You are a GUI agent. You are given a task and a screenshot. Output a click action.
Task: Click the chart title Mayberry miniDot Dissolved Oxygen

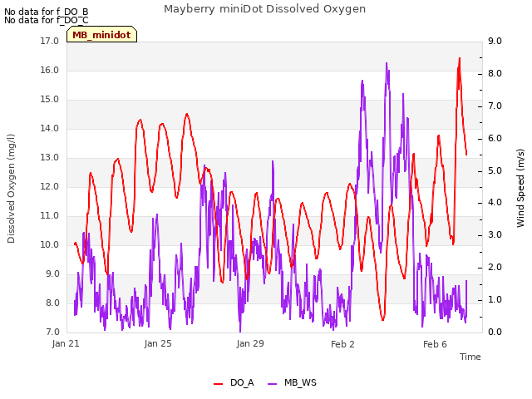click(x=264, y=9)
